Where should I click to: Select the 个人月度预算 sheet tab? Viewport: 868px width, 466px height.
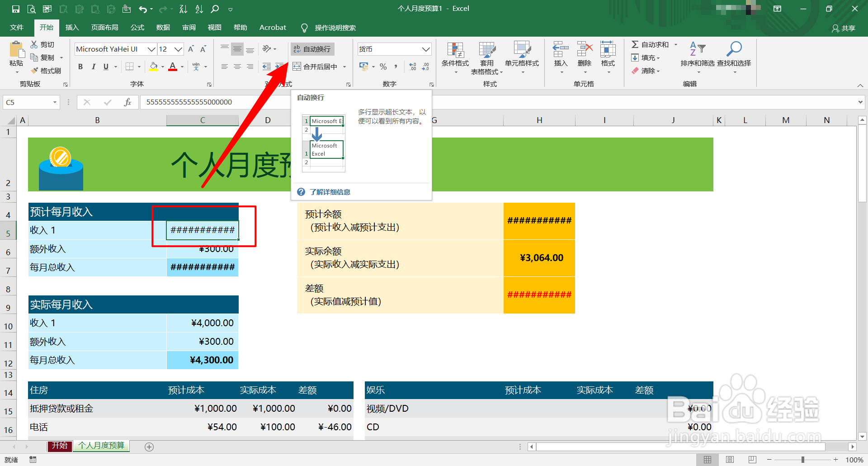pos(101,446)
